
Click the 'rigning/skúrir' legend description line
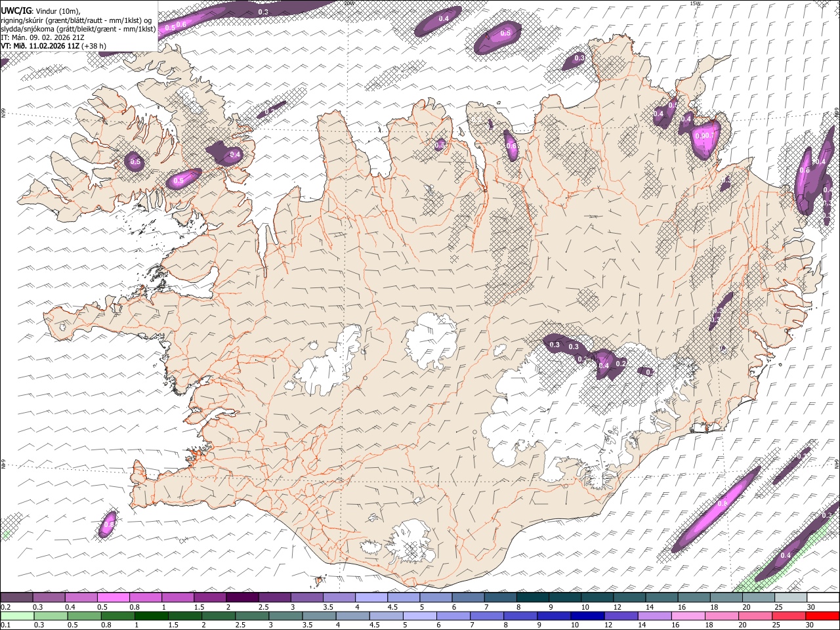tap(76, 20)
